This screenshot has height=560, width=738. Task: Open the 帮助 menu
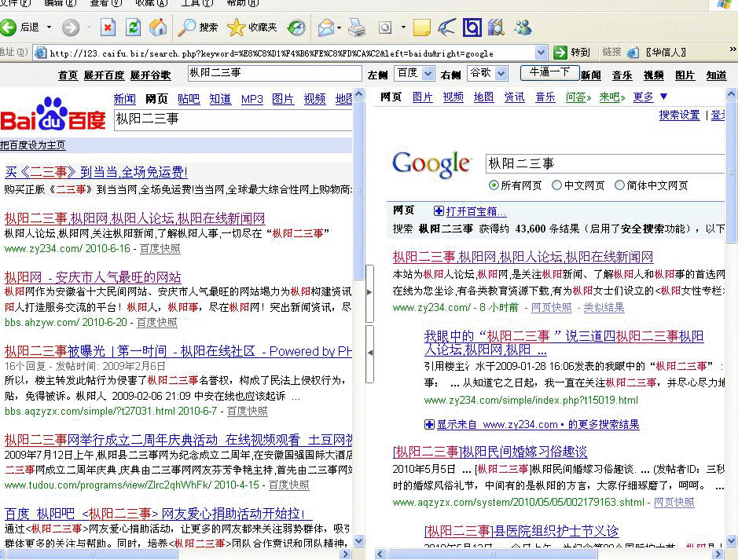[242, 3]
